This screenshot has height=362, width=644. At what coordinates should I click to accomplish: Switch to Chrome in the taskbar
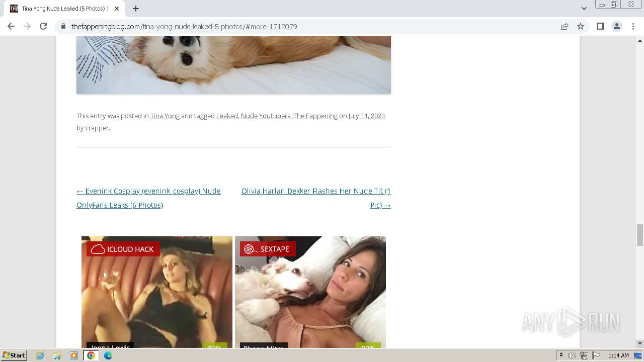pyautogui.click(x=91, y=355)
